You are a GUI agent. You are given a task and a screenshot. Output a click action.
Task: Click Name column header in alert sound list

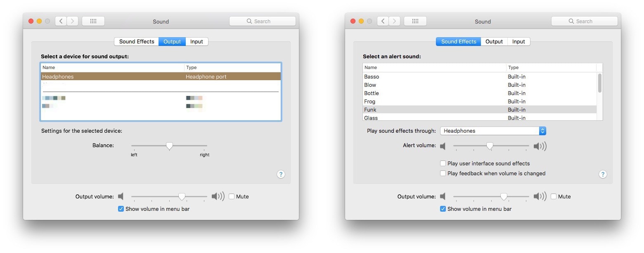pyautogui.click(x=434, y=67)
